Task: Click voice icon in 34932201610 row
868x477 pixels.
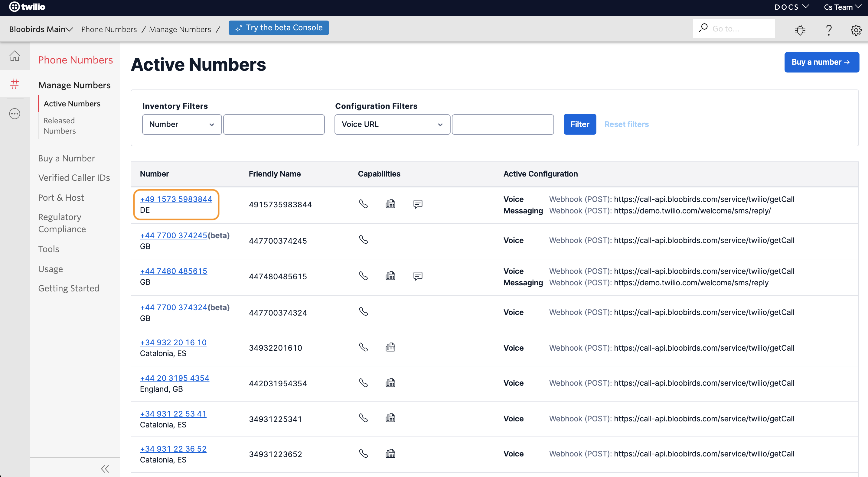Action: [363, 347]
